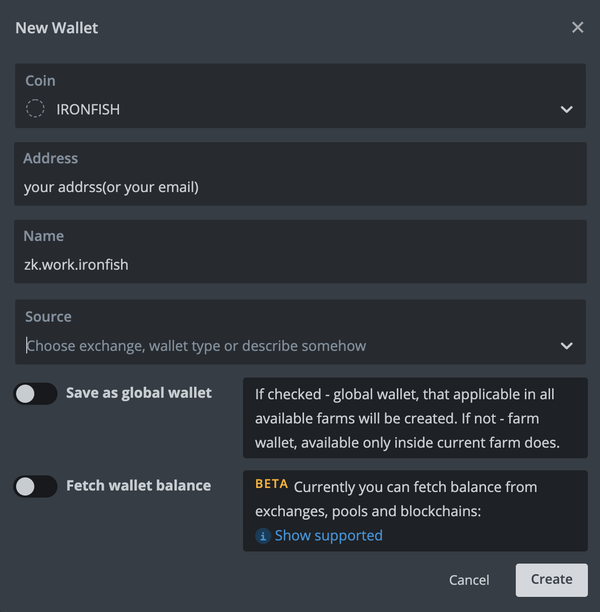Focus the Address input field
The width and height of the screenshot is (600, 612).
pyautogui.click(x=300, y=187)
